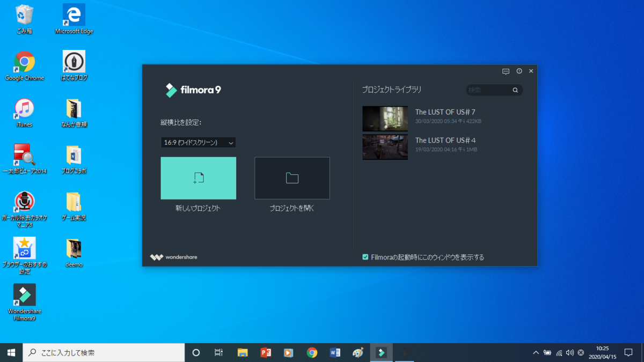Toggle Filmoraの起動時にこのウィンドウを表示する checkbox
This screenshot has height=362, width=644.
tap(365, 257)
